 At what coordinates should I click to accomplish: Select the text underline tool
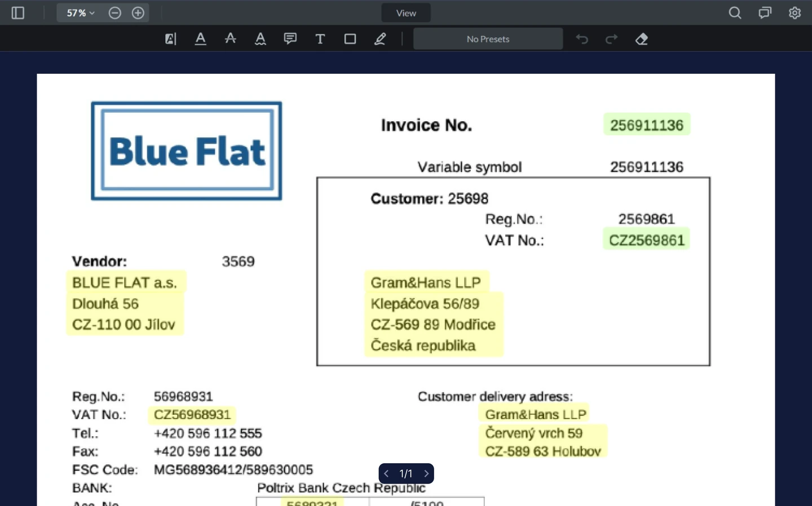coord(200,39)
